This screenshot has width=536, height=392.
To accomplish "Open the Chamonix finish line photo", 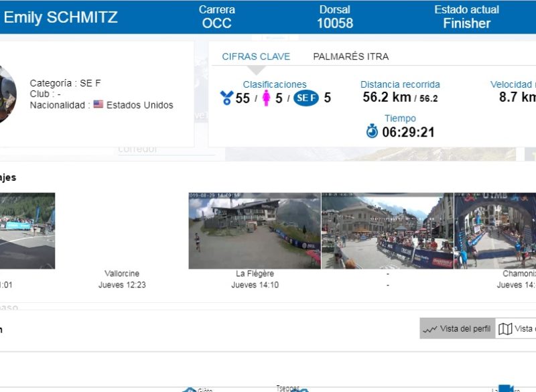I will click(495, 231).
